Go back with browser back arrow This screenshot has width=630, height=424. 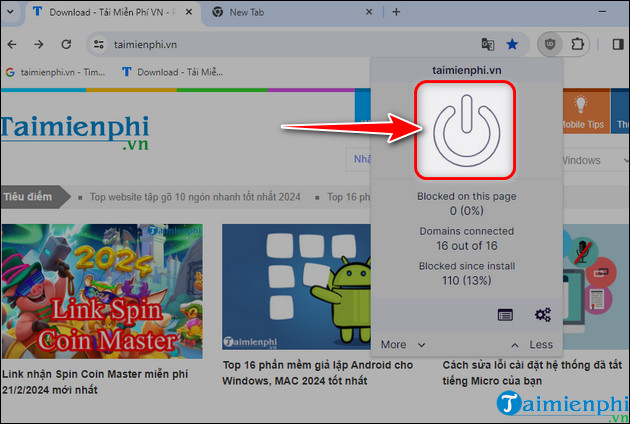click(12, 44)
